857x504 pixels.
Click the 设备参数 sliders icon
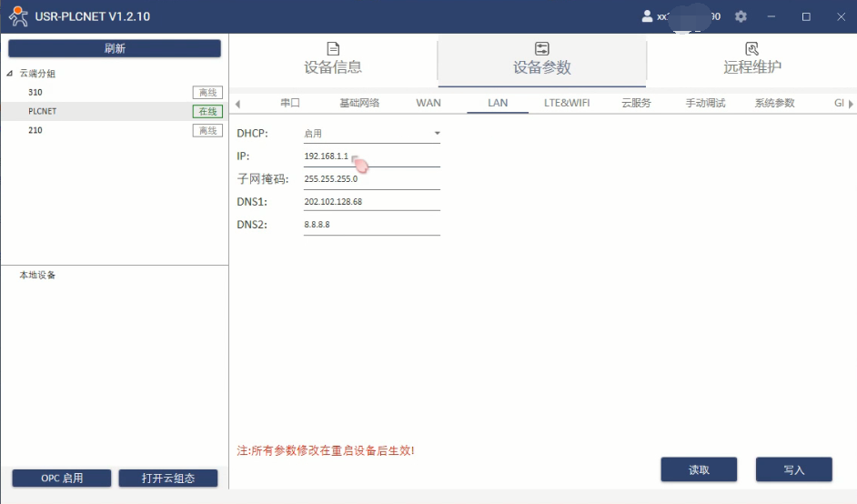pyautogui.click(x=542, y=49)
